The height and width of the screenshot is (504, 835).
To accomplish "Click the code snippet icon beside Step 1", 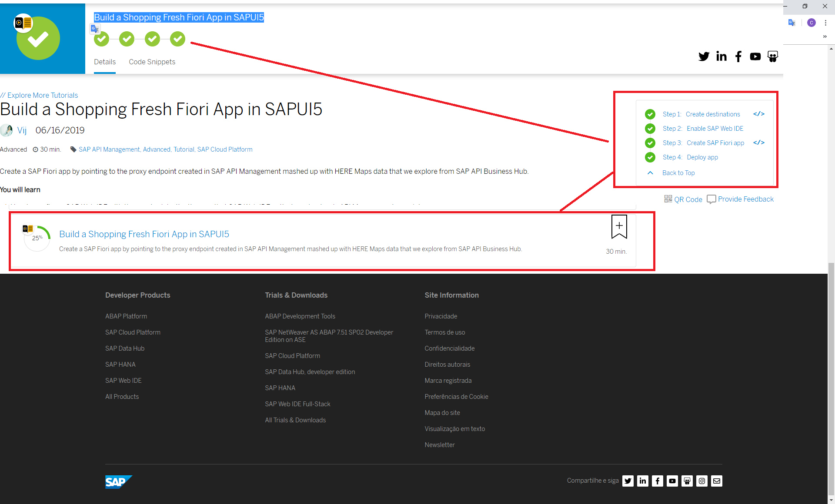I will (758, 114).
